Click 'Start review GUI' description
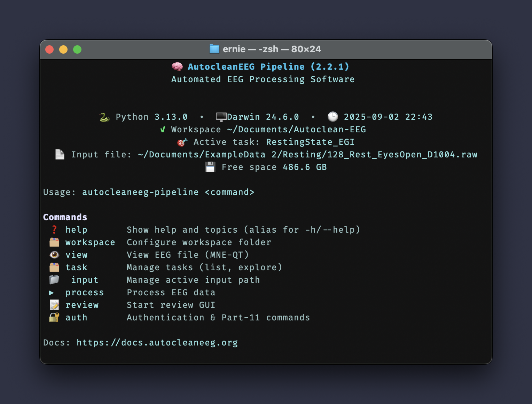Viewport: 532px width, 404px height. (171, 305)
